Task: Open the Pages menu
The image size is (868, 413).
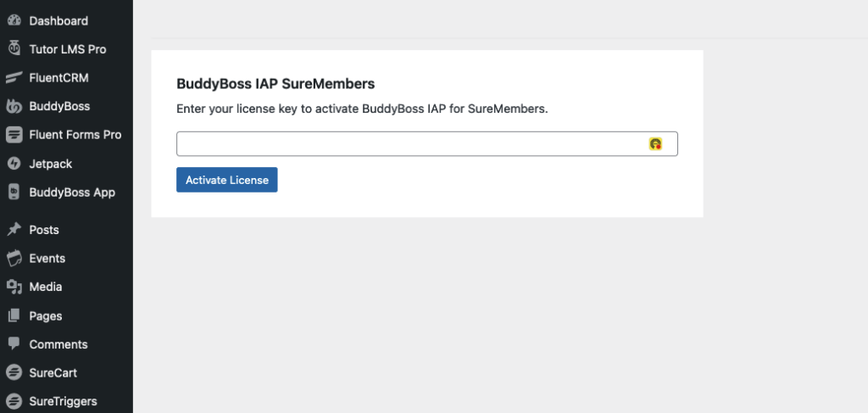Action: [x=45, y=316]
